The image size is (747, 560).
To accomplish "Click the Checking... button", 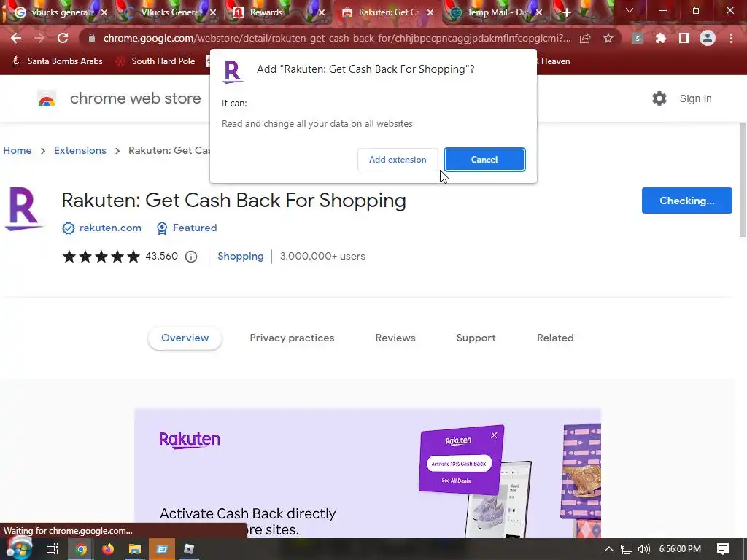I will tap(686, 201).
